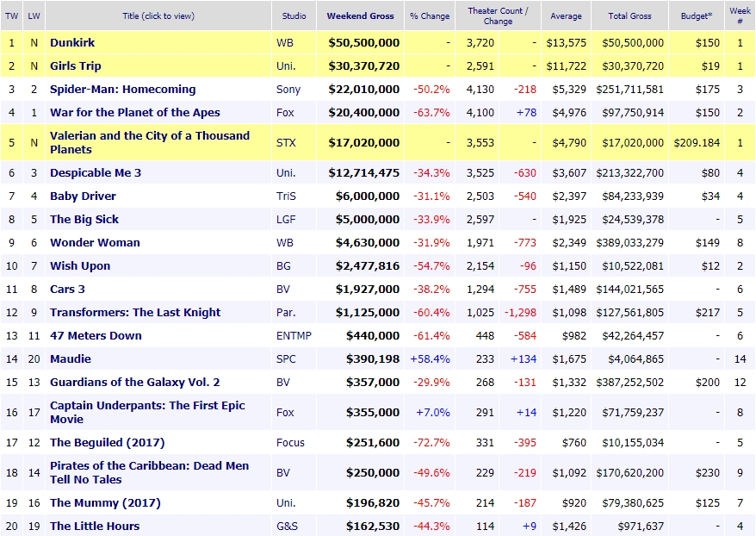Open 47 Meters Down title
Screen dimensions: 756x536
[x=96, y=335]
